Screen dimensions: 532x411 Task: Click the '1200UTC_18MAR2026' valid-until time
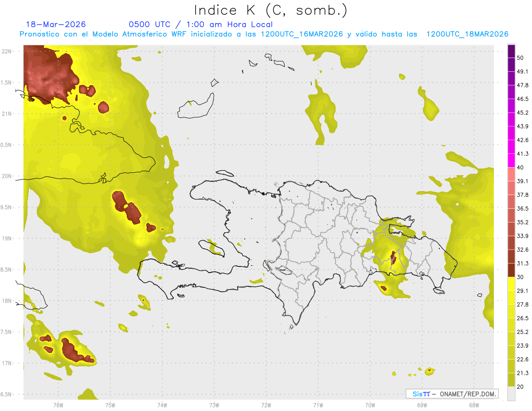[x=467, y=34]
